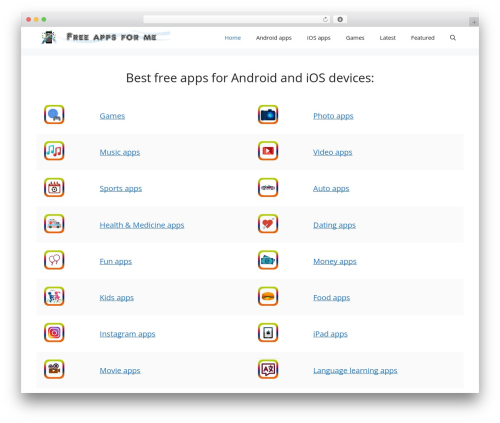This screenshot has width=500, height=423.
Task: Open site search magnifier icon
Action: point(453,38)
